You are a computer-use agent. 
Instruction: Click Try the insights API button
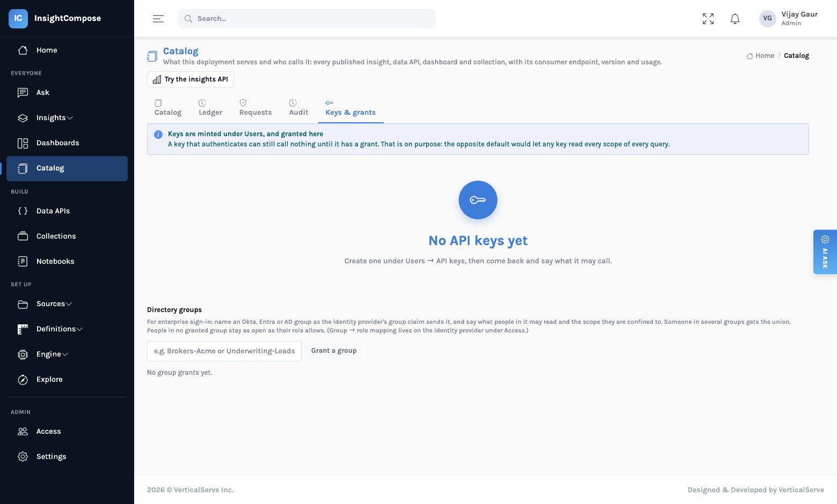[x=190, y=79]
